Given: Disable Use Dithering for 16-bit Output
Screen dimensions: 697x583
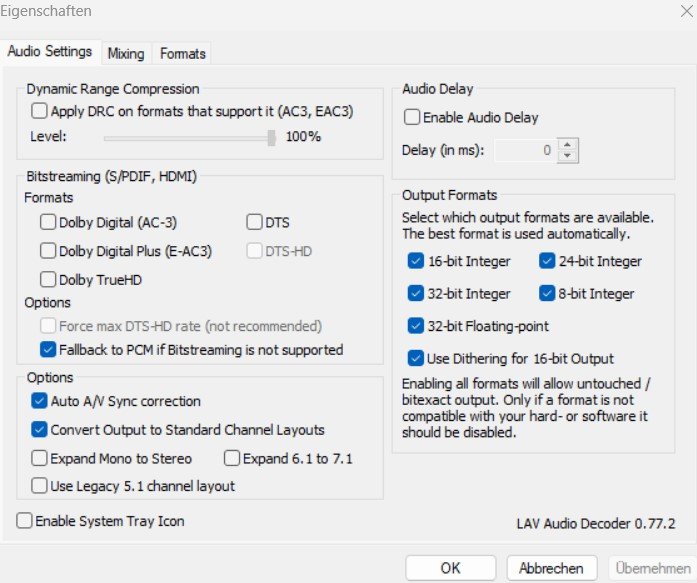Looking at the screenshot, I should coord(416,358).
